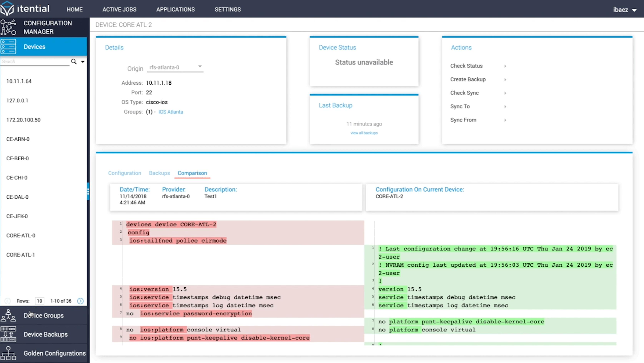Screen dimensions: 644x363
Task: Open Device Groups via its sidebar icon
Action: (x=8, y=315)
